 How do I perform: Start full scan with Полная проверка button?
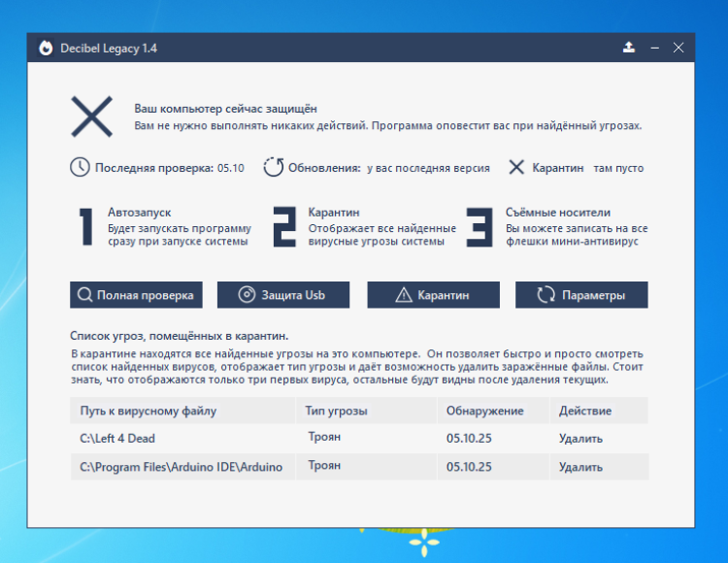point(136,295)
